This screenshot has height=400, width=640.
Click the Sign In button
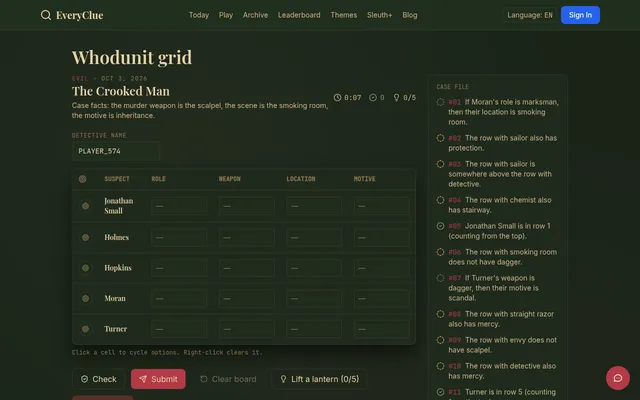(580, 15)
